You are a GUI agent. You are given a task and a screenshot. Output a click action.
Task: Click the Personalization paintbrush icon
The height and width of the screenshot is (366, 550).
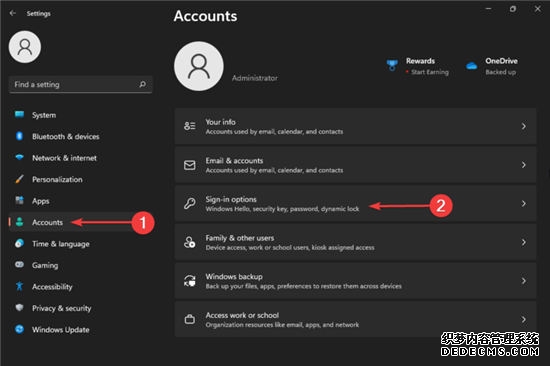click(x=19, y=179)
